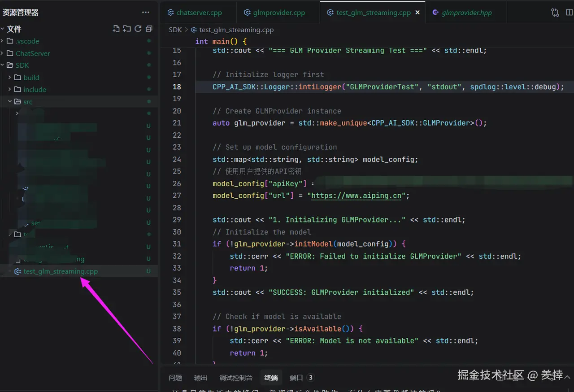This screenshot has height=392, width=574.
Task: Expand the .vscode folder chevron
Action: [3, 41]
